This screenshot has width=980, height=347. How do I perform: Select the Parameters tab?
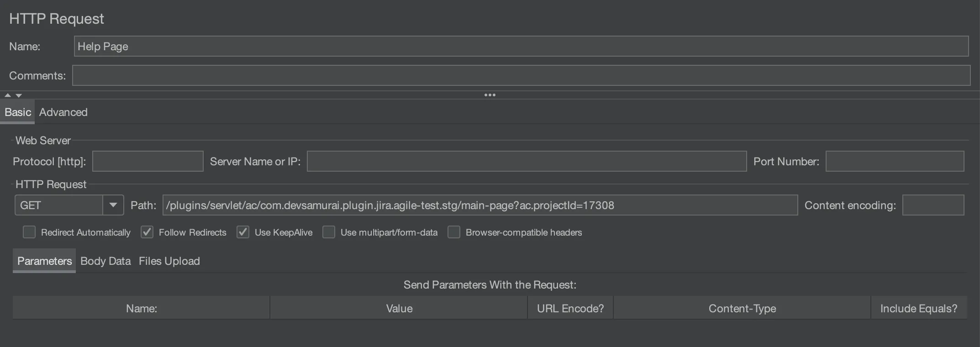coord(44,261)
